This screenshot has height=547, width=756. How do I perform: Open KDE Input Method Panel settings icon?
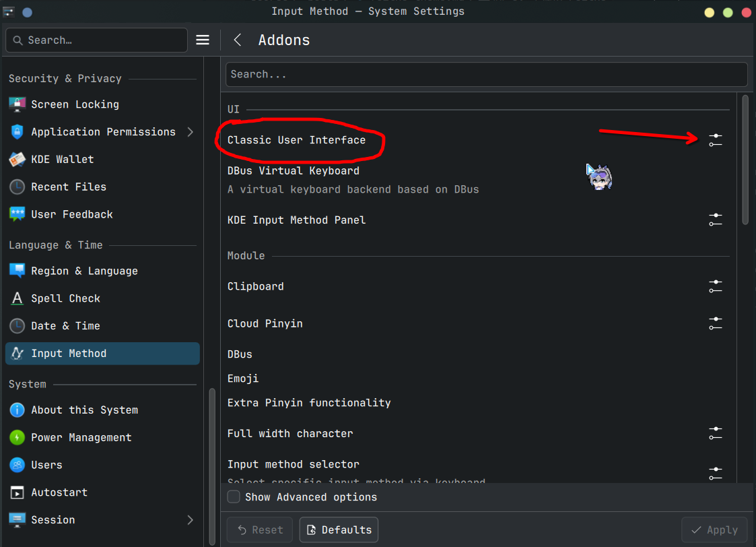coord(715,220)
